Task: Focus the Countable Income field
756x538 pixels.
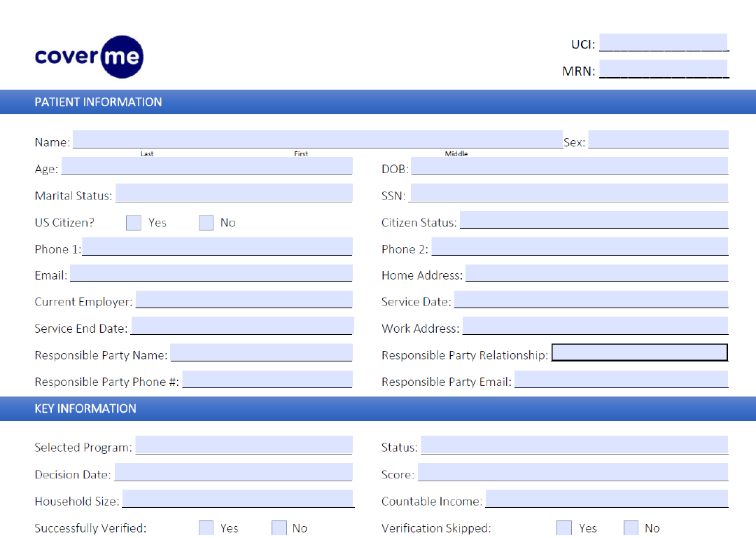Action: [606, 499]
